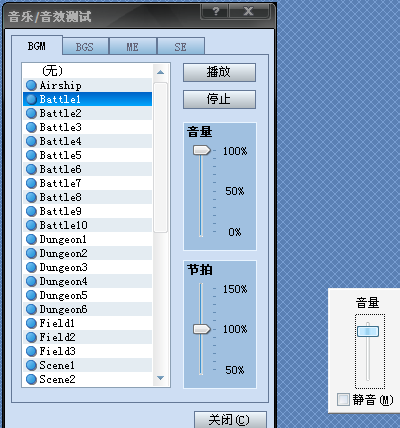
Task: Click the blue icon beside Battle3
Action: click(31, 127)
